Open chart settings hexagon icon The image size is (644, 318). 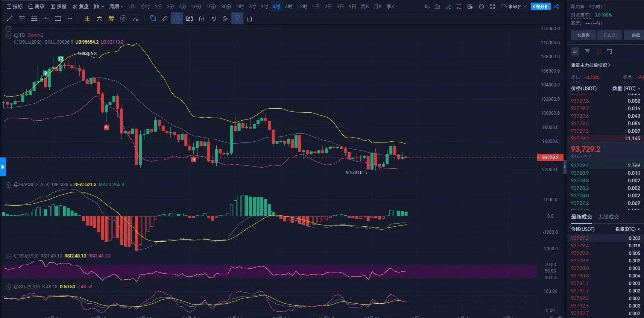[481, 6]
